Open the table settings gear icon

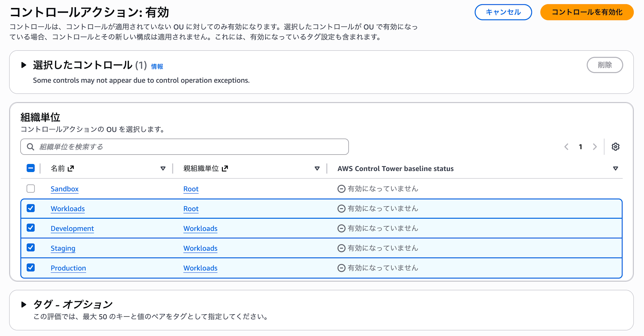point(615,147)
